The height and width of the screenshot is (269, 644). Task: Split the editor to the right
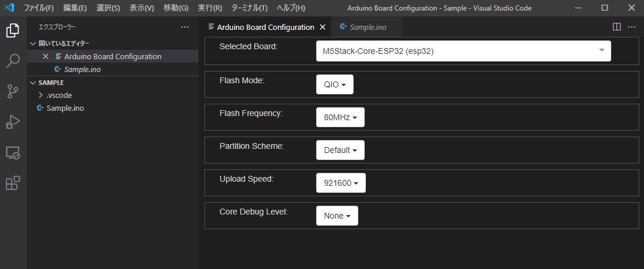[616, 27]
